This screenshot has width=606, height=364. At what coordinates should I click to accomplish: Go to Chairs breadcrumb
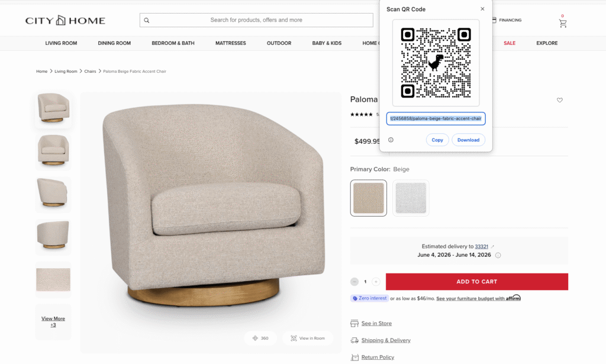[90, 72]
